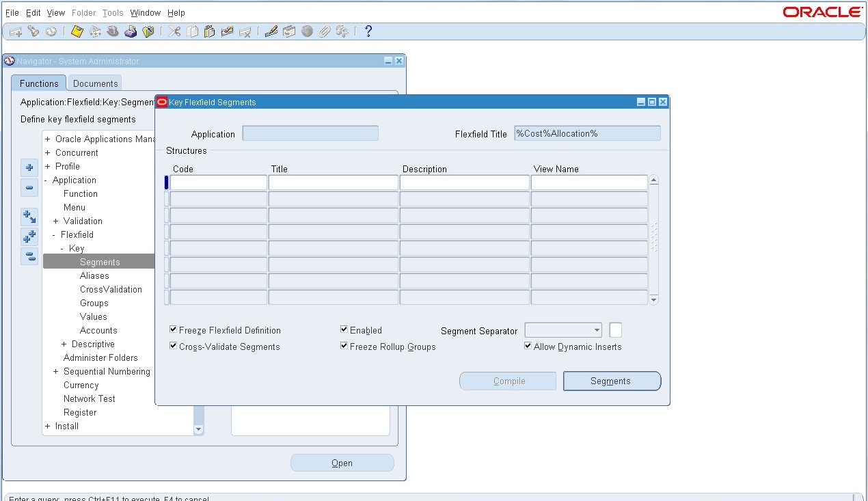Click the Translations globe icon
Viewport: 868px width, 501px height.
pyautogui.click(x=307, y=31)
